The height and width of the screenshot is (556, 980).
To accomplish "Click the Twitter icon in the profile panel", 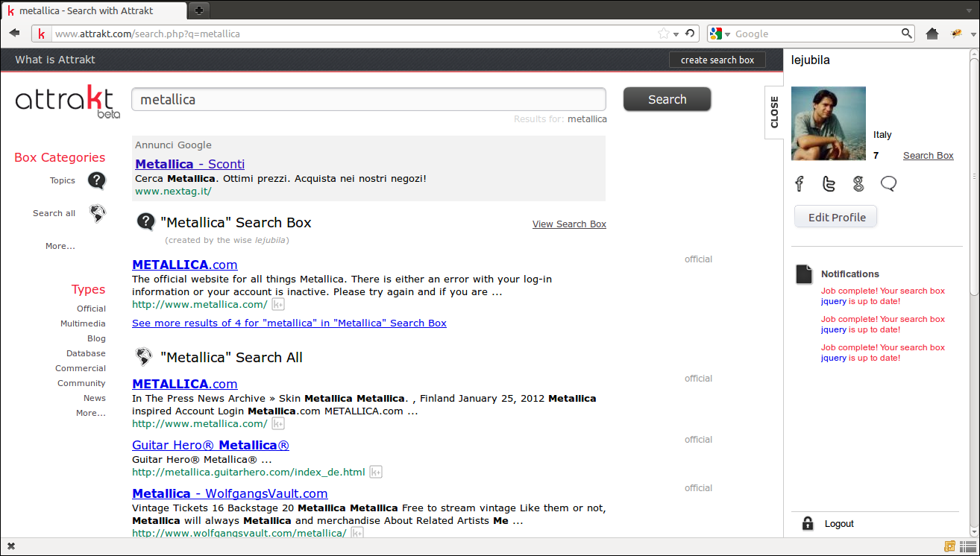I will tap(829, 184).
